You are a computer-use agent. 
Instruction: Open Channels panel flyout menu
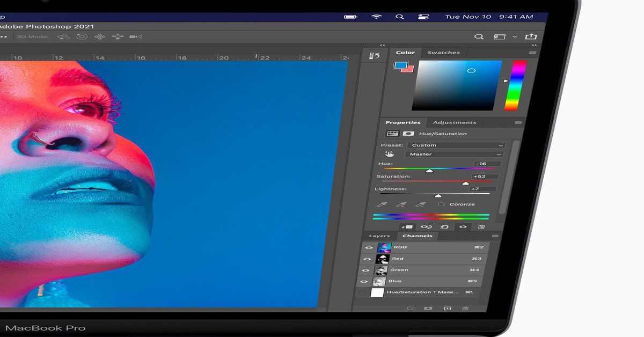point(495,236)
